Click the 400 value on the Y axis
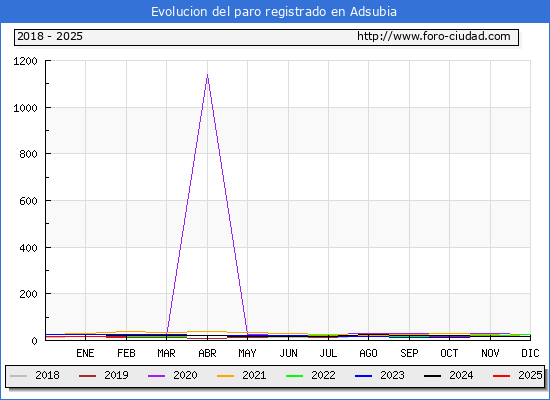 28,248
